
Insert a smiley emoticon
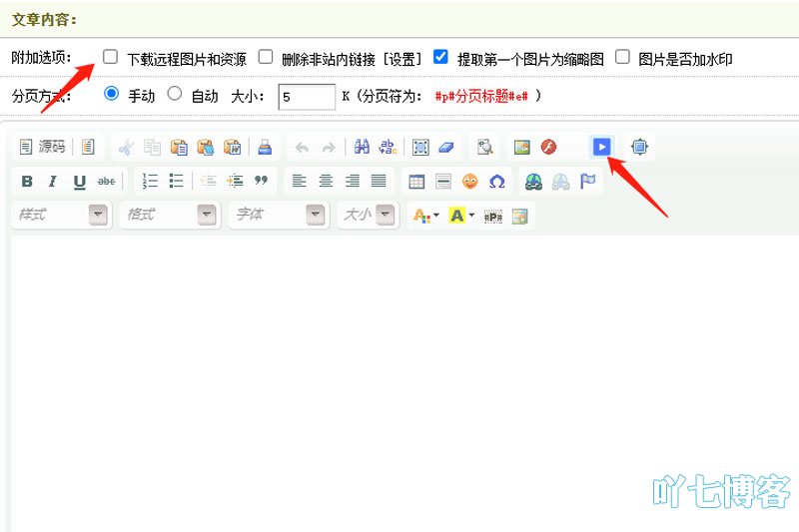pyautogui.click(x=469, y=182)
